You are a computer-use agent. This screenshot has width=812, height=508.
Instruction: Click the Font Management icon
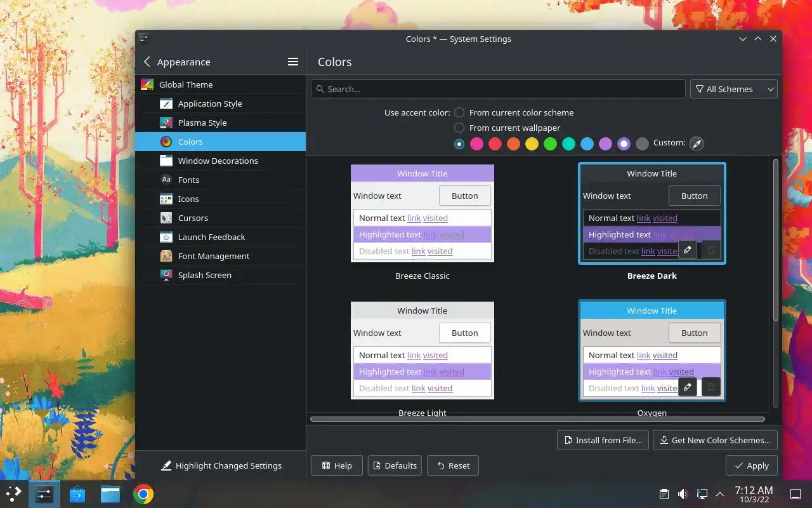pyautogui.click(x=166, y=256)
